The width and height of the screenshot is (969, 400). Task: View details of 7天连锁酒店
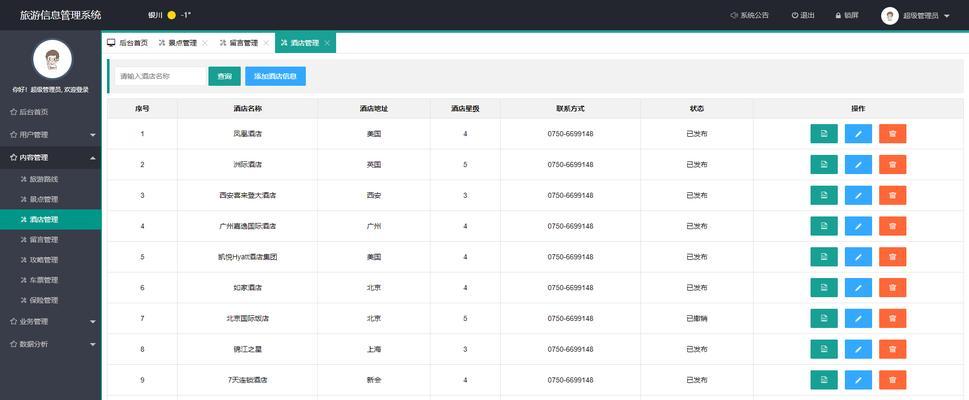pyautogui.click(x=824, y=380)
